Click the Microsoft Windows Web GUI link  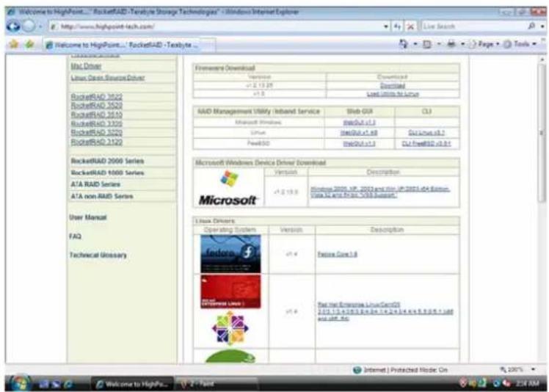(x=359, y=123)
